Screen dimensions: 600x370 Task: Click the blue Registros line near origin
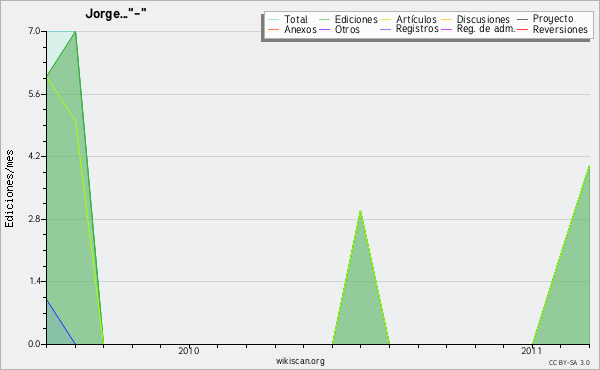[x=61, y=321]
